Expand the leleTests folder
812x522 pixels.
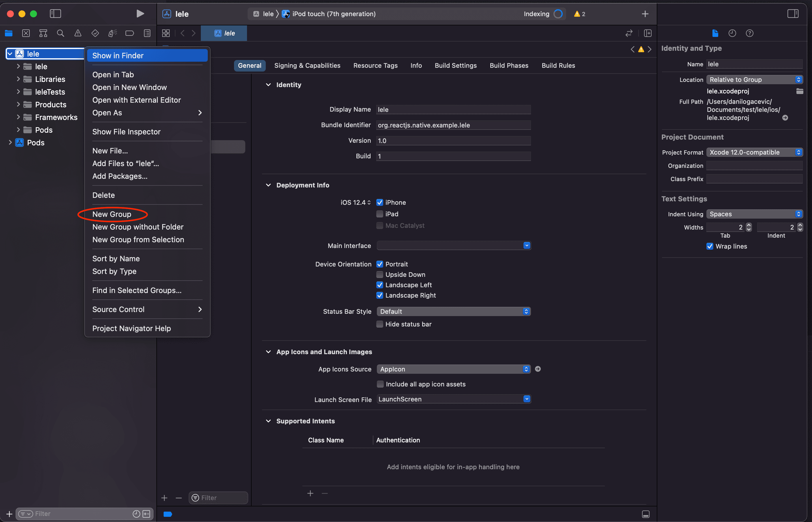(18, 91)
